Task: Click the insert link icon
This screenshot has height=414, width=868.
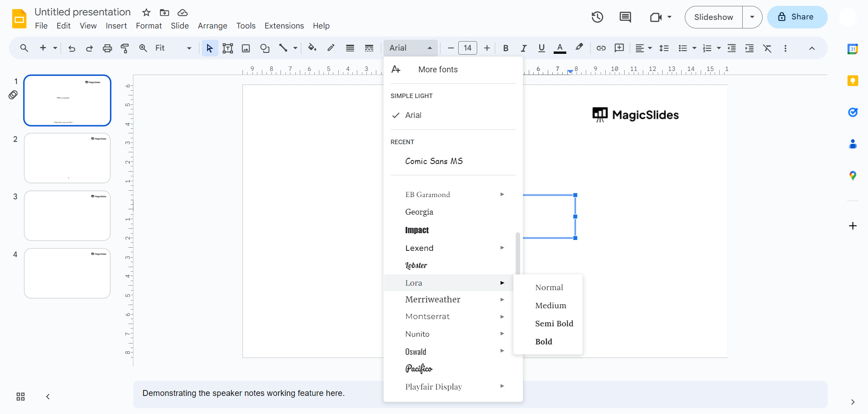Action: tap(601, 48)
